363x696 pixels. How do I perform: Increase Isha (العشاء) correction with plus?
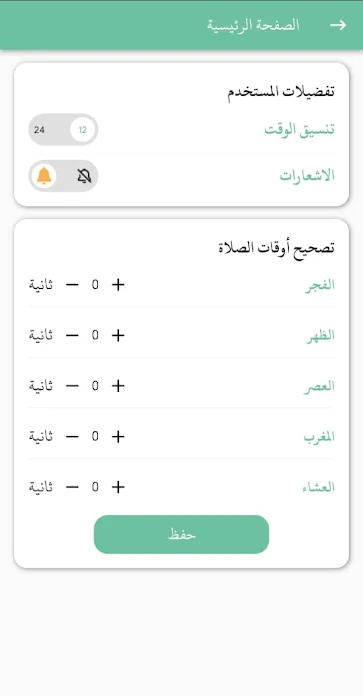pos(118,487)
